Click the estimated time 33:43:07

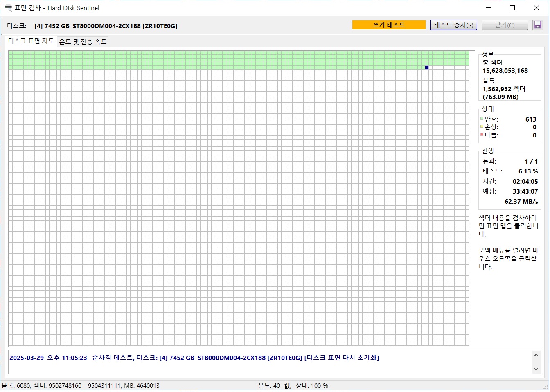[x=525, y=191]
